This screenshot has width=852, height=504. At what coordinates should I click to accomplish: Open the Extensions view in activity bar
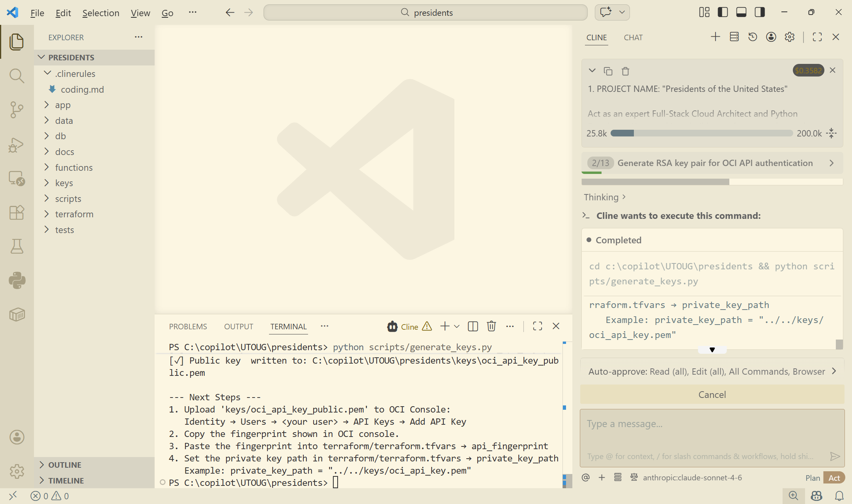tap(17, 213)
